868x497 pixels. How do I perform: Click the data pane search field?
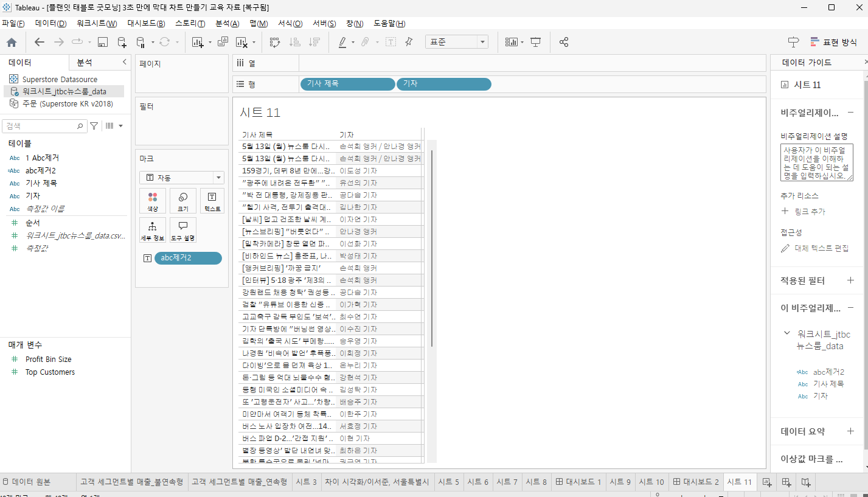tap(45, 126)
